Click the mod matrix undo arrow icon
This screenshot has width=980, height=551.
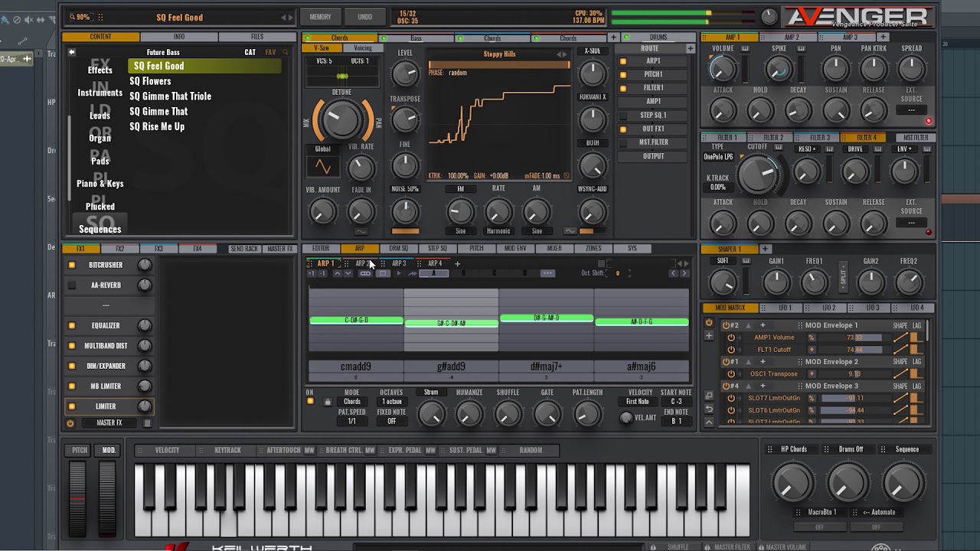pos(709,409)
